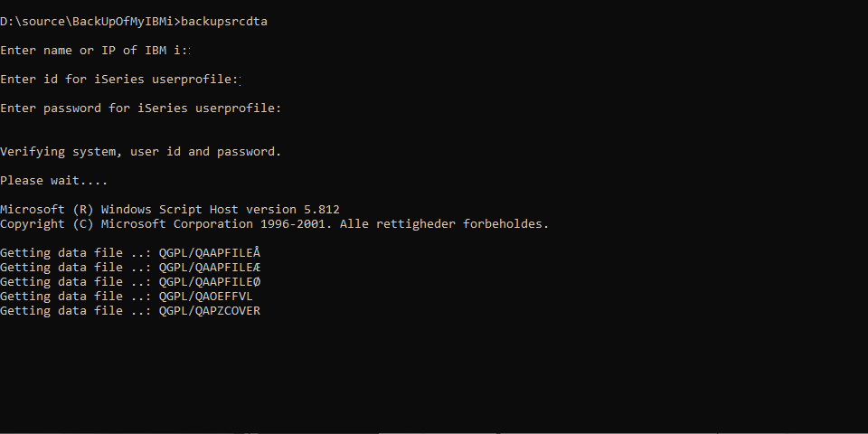Click the QGPL/QAAPFILEØ file name
Screen dimensions: 868x434
click(209, 281)
